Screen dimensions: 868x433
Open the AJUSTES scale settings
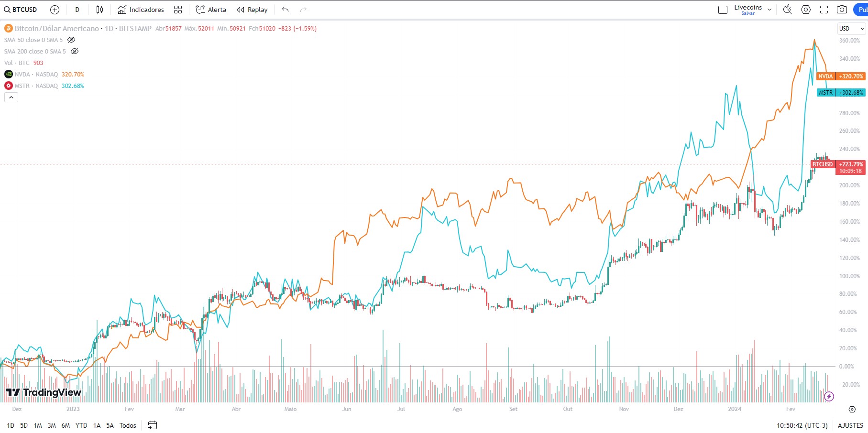(850, 425)
